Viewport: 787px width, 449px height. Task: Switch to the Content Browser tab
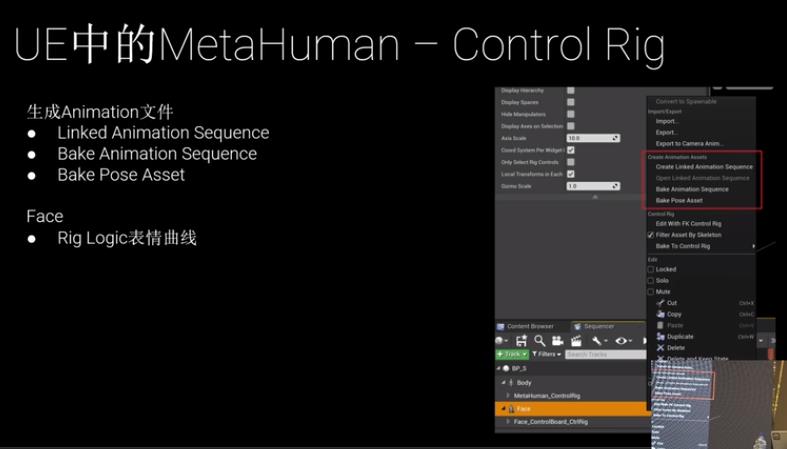click(x=532, y=326)
